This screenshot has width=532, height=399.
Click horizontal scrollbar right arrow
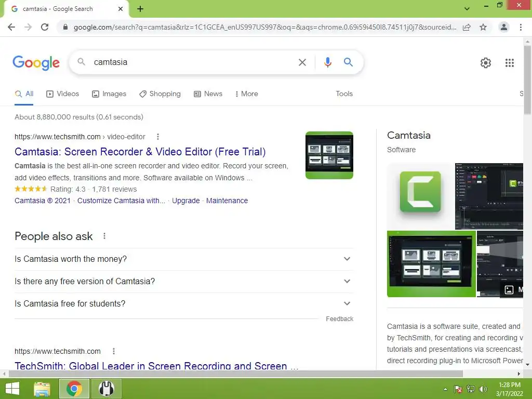coord(519,374)
